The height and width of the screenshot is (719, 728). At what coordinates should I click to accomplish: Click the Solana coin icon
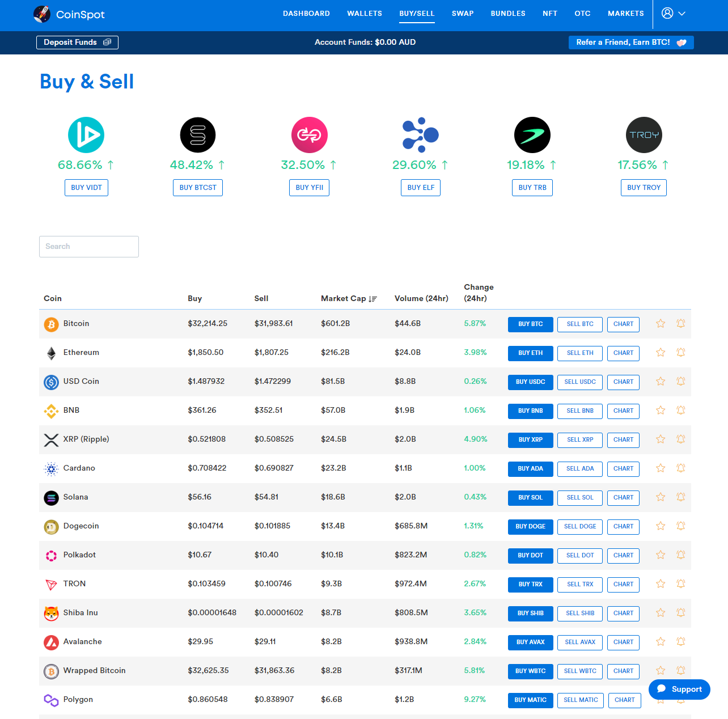point(51,498)
